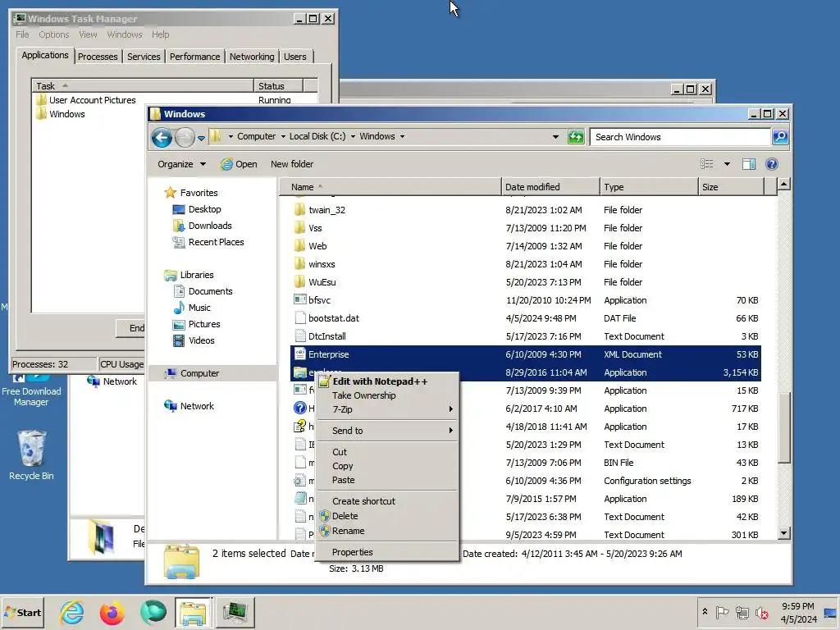Switch to Processes tab in Task Manager

pos(98,57)
